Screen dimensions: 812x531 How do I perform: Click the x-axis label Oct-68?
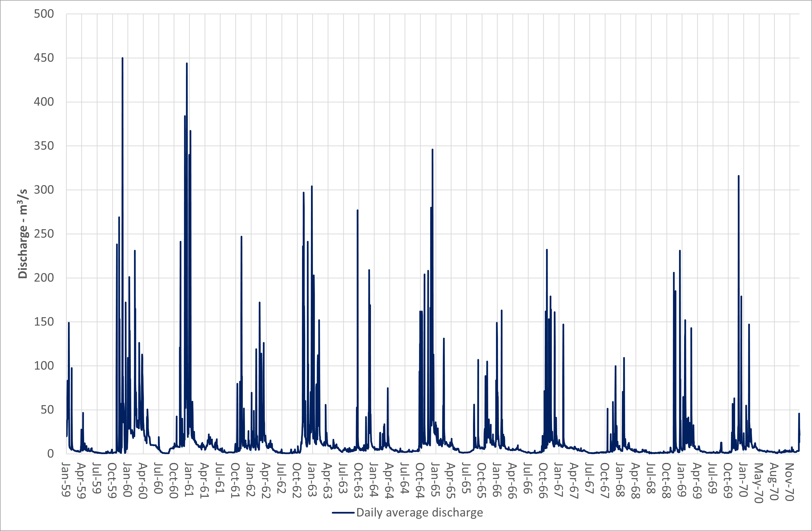pos(666,480)
